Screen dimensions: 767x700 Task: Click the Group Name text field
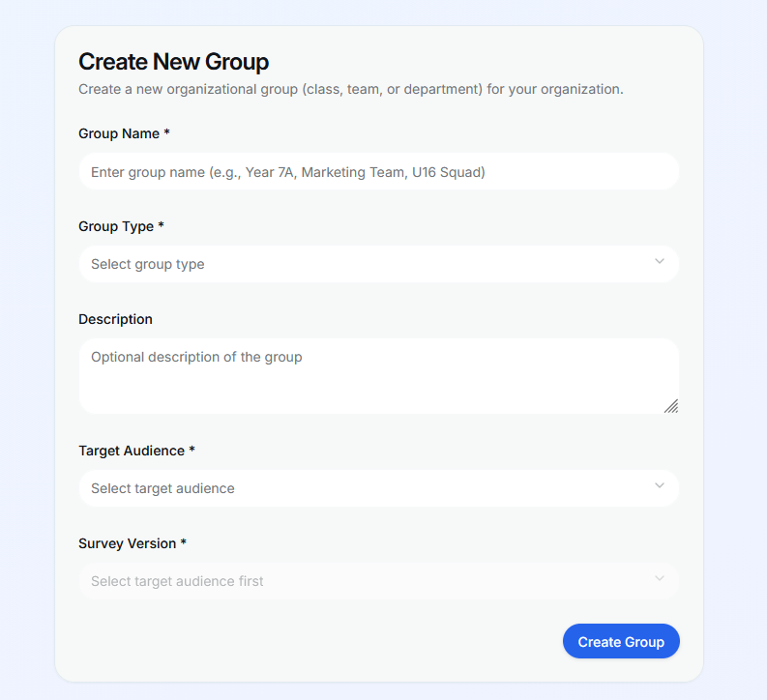tap(378, 172)
